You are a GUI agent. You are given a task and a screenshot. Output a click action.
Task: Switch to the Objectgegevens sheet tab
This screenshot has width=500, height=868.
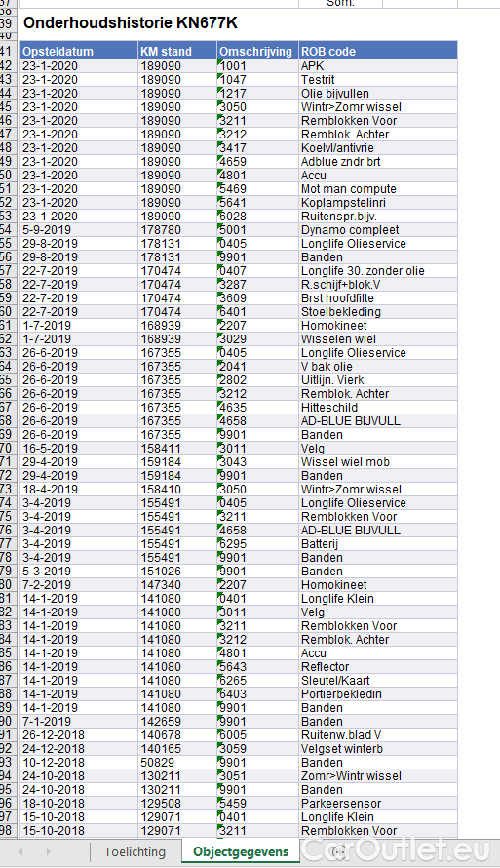(241, 852)
